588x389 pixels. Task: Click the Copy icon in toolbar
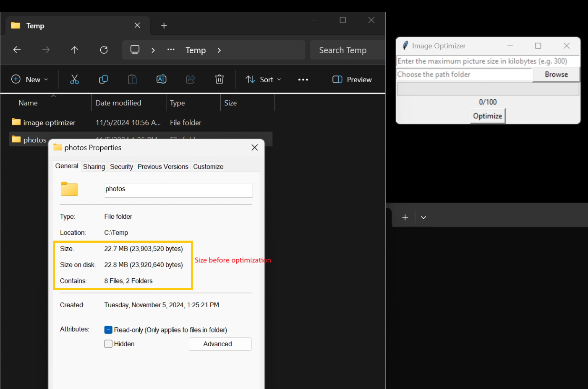(x=103, y=79)
